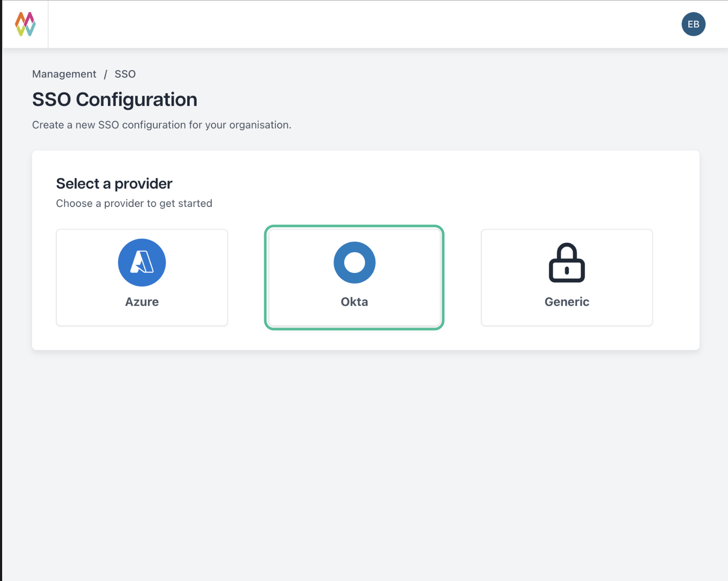Click 'Create a new SSO configuration' description

click(x=161, y=125)
